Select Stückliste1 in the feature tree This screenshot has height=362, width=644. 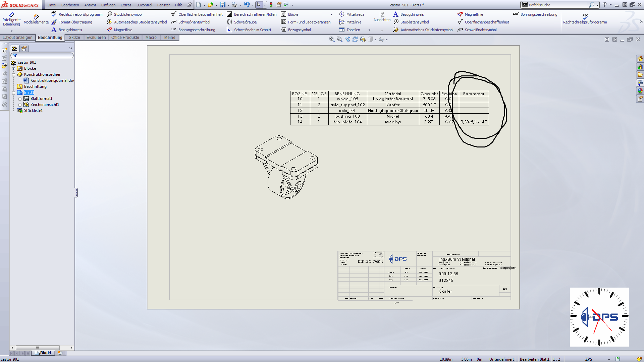[33, 111]
